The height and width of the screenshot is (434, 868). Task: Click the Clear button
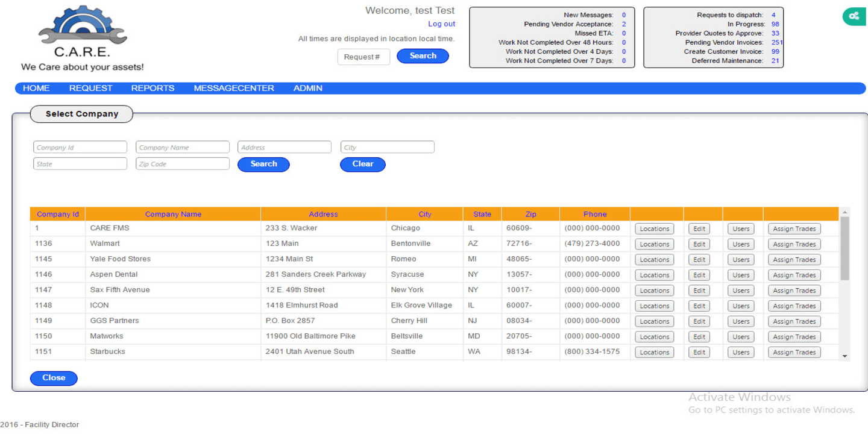pyautogui.click(x=363, y=164)
